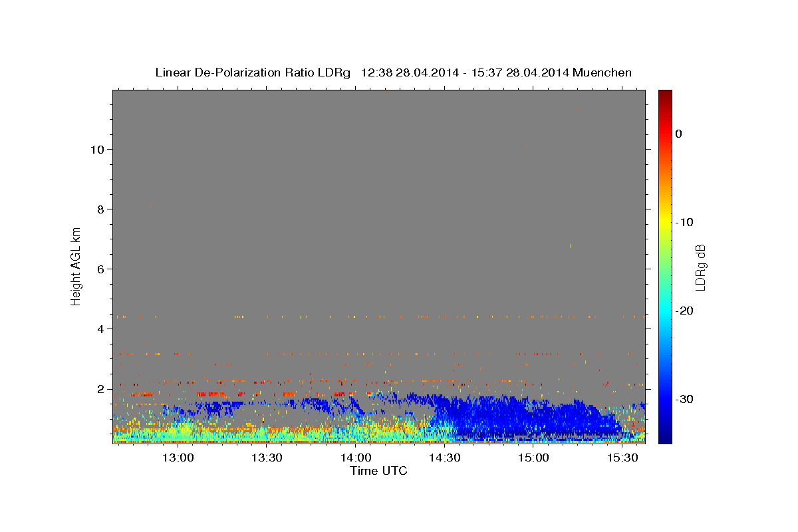
Task: Click the colorbar label '0'
Action: 678,134
